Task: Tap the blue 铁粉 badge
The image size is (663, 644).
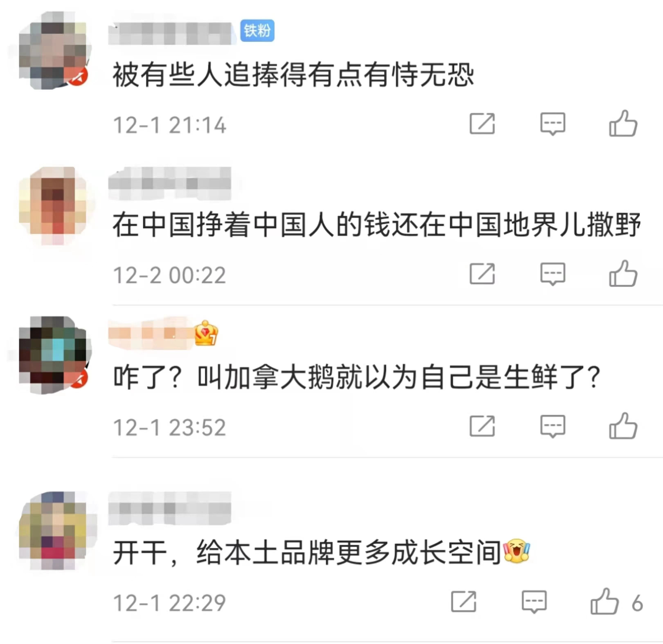Action: pyautogui.click(x=257, y=31)
